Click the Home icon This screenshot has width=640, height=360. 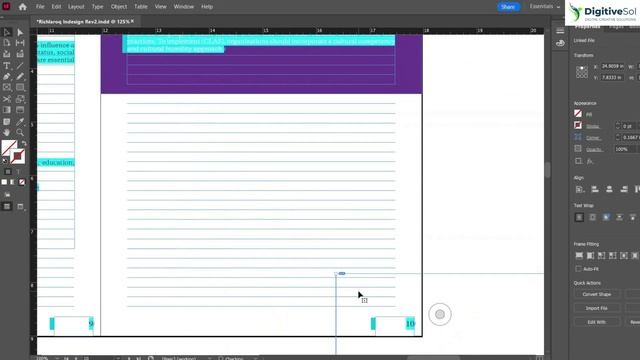pos(22,7)
